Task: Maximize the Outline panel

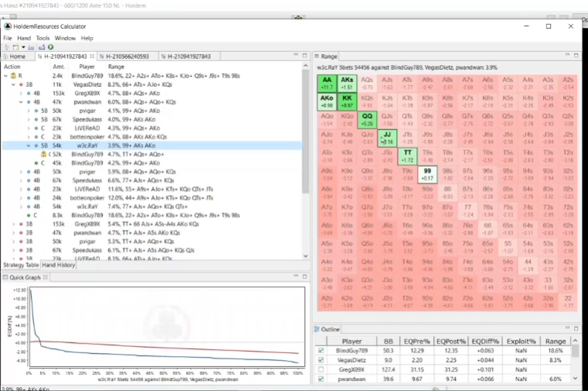Action: pyautogui.click(x=576, y=328)
